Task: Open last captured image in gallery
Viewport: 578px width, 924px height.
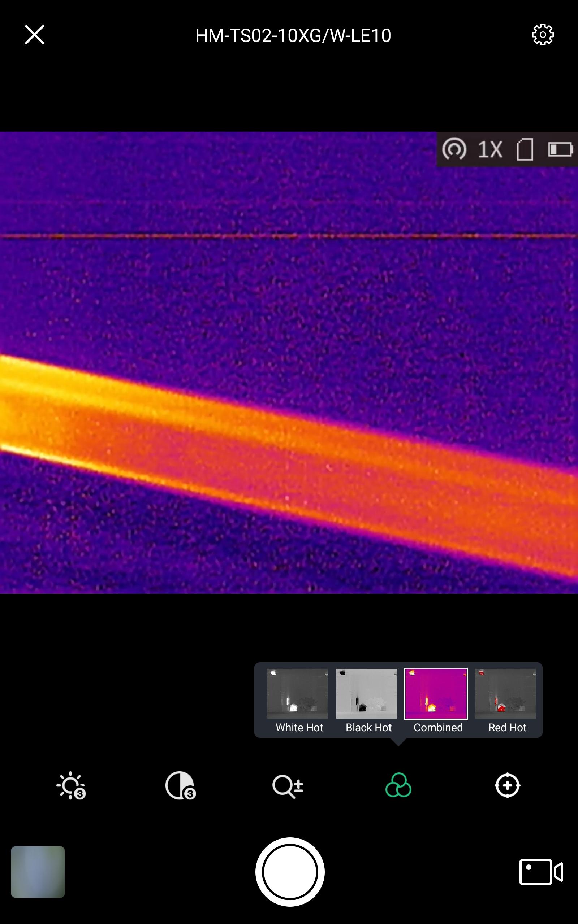Action: click(x=38, y=872)
